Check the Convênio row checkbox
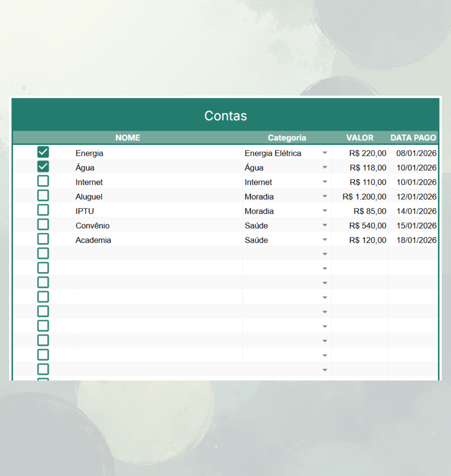This screenshot has height=476, width=451. tap(43, 225)
